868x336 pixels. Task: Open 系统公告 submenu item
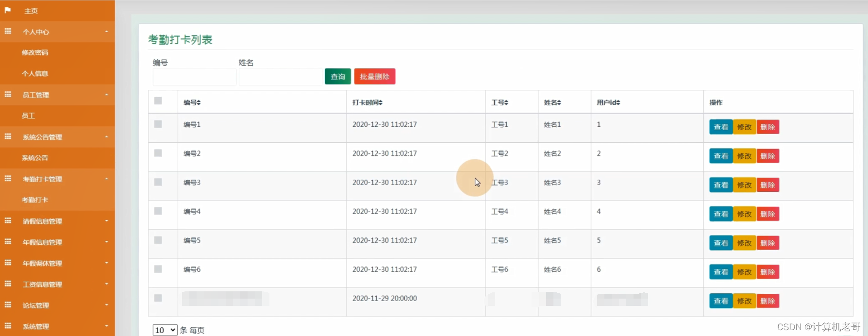coord(35,158)
